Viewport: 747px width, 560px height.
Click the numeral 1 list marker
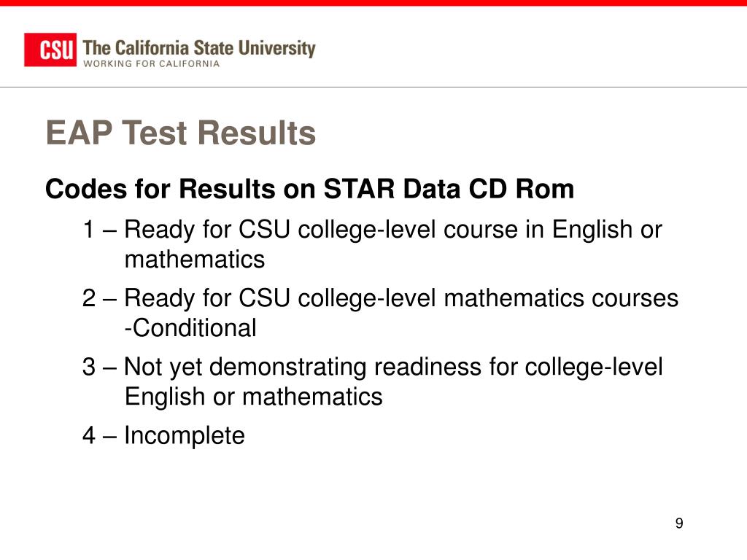point(88,230)
